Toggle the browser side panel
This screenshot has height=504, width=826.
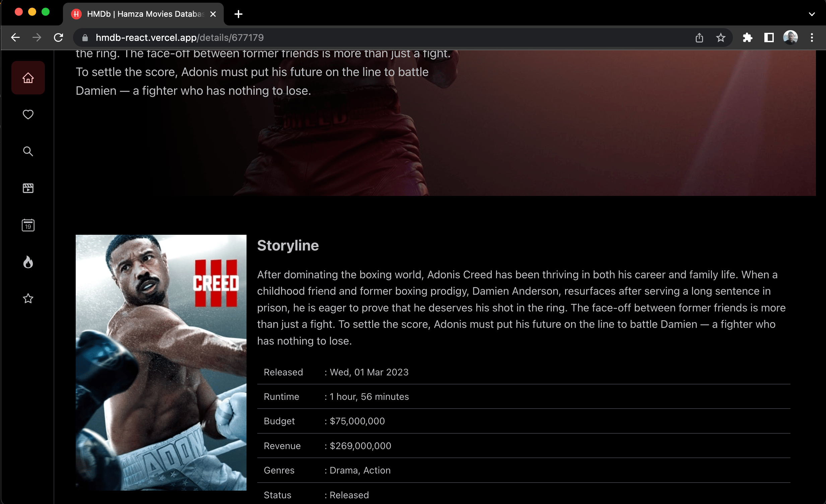point(769,38)
